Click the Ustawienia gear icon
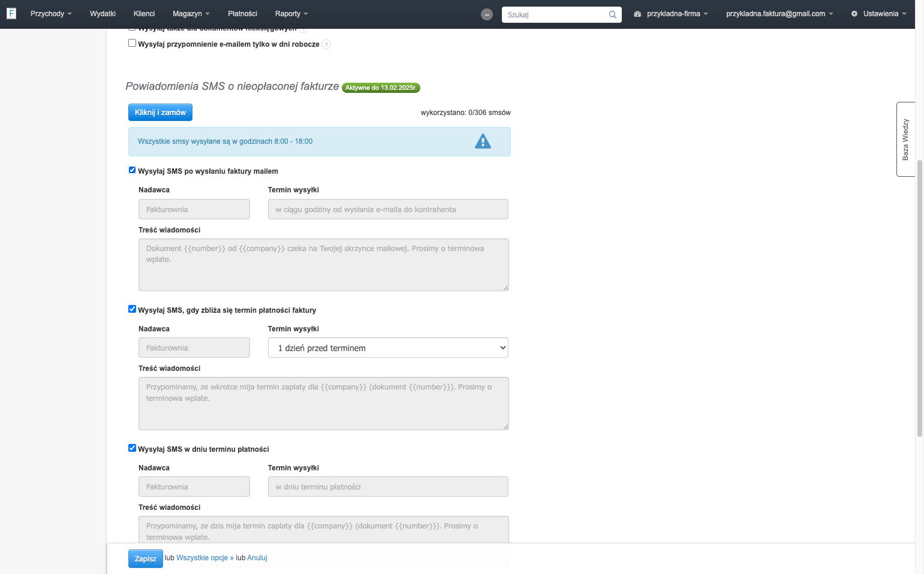Image resolution: width=924 pixels, height=574 pixels. (x=854, y=14)
